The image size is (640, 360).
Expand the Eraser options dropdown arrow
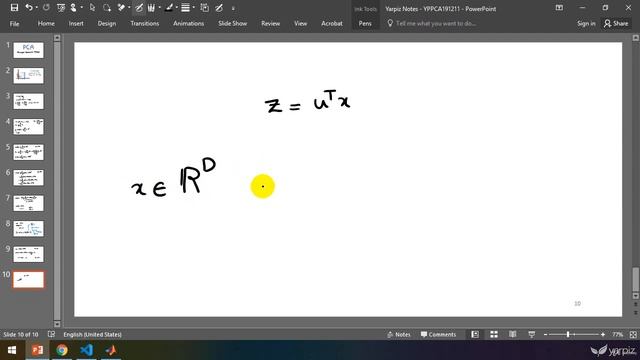click(129, 8)
